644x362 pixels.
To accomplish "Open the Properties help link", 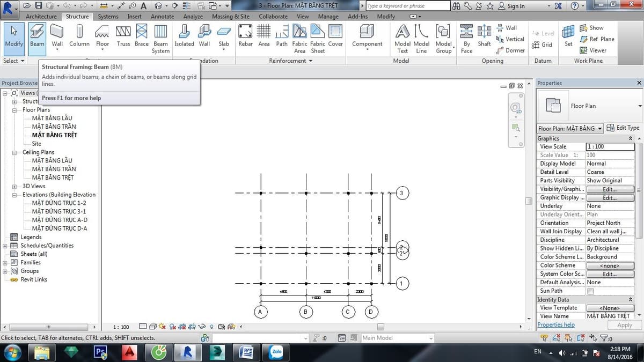I will (x=555, y=325).
